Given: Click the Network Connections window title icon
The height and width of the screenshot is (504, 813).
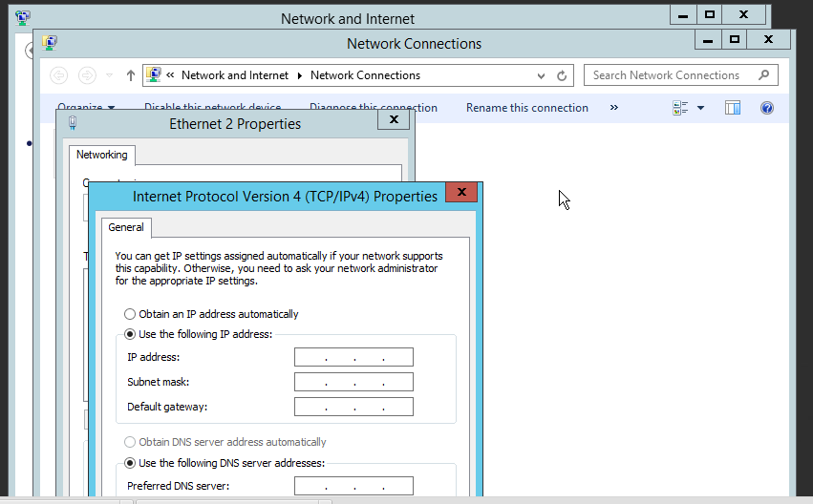Looking at the screenshot, I should pyautogui.click(x=50, y=42).
